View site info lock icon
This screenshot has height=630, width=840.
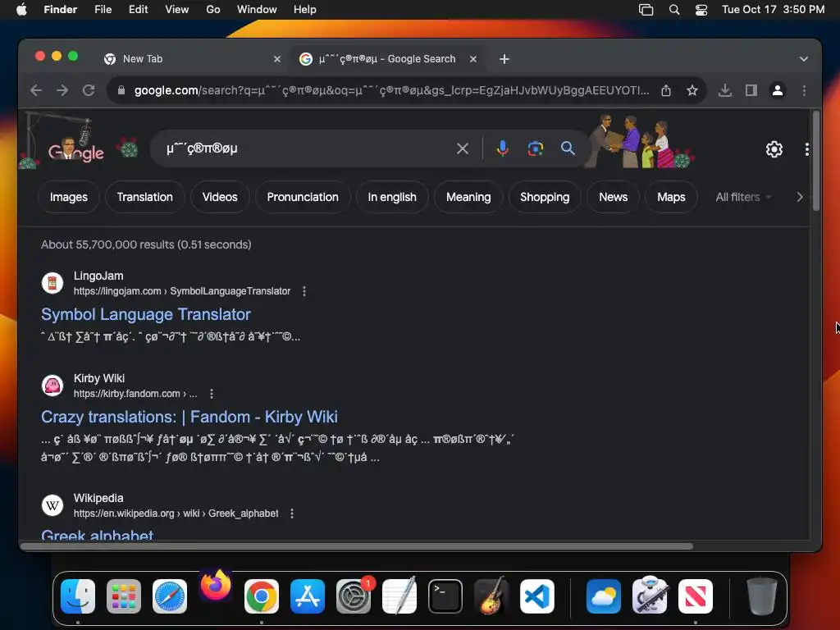[121, 90]
